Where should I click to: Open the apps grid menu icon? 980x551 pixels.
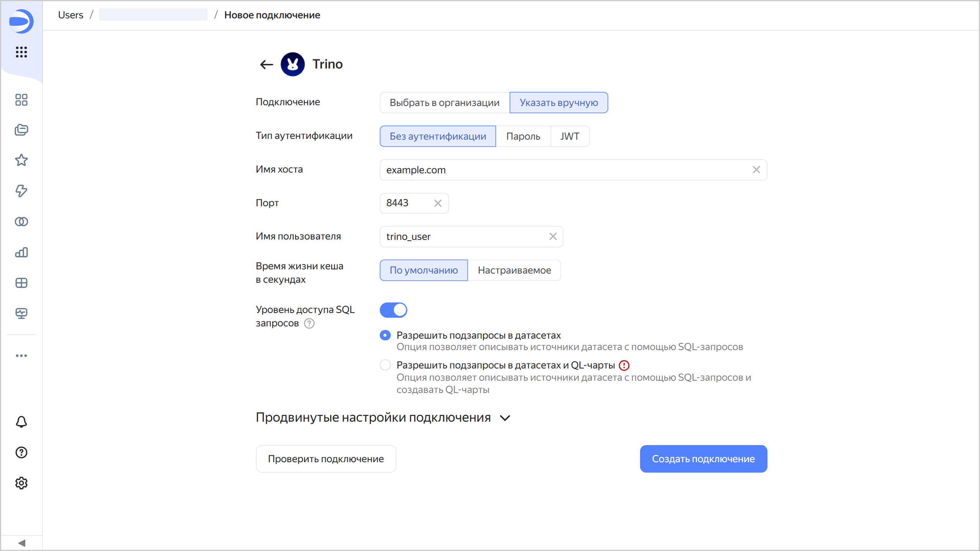[21, 52]
